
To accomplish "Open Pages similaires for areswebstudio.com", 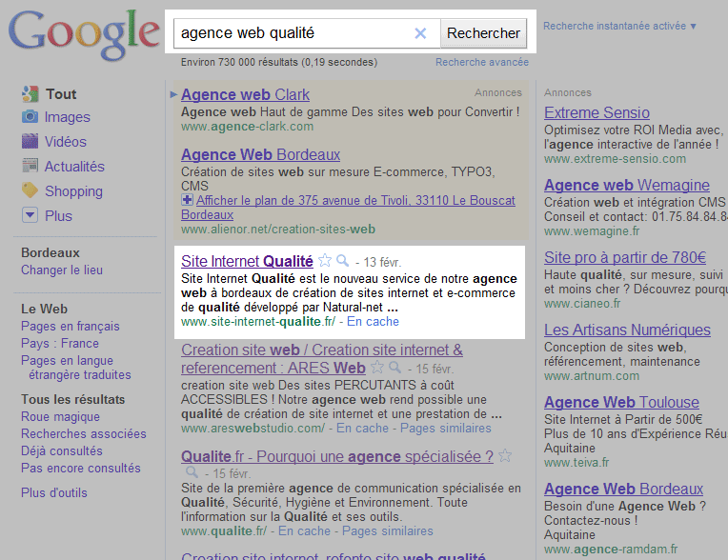I will [x=446, y=428].
